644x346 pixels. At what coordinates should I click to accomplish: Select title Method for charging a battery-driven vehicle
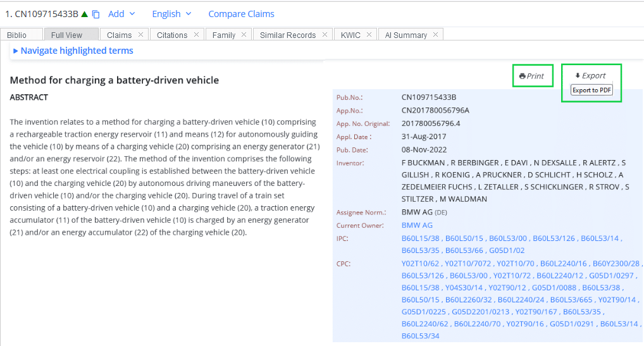click(x=114, y=80)
